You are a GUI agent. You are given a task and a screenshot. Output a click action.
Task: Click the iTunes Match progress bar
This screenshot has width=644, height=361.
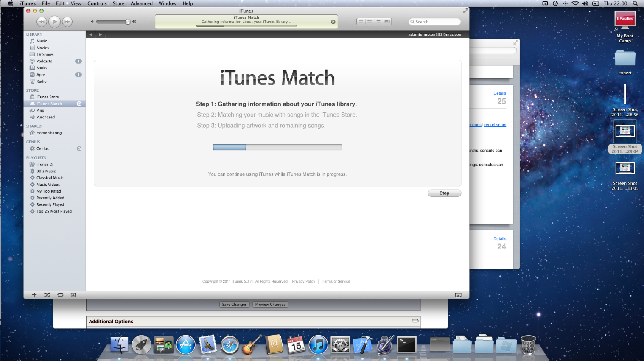pyautogui.click(x=277, y=147)
